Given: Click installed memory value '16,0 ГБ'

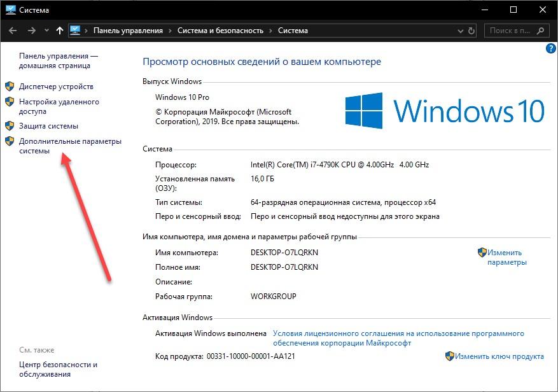Looking at the screenshot, I should [262, 179].
